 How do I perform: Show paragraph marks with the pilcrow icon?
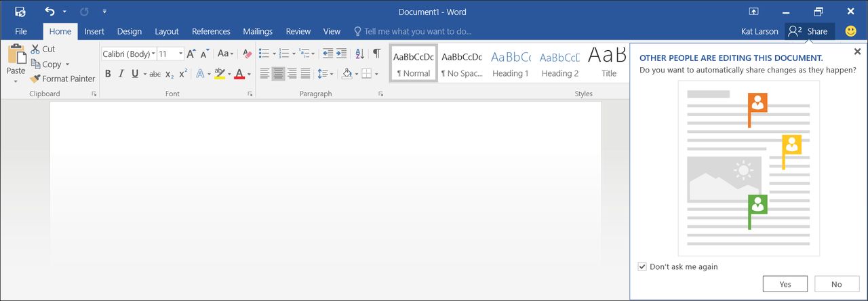click(x=377, y=54)
